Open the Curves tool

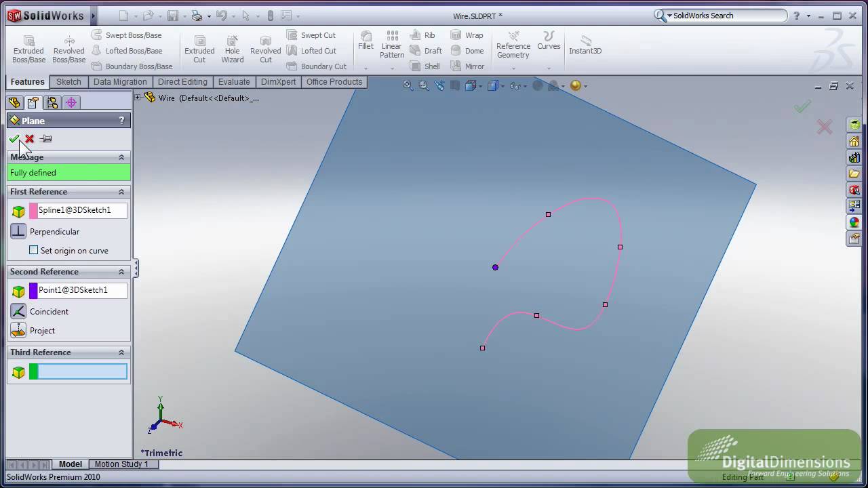[x=549, y=41]
